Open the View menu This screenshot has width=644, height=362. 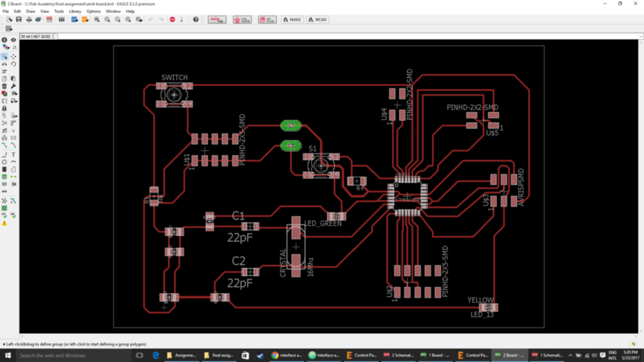tap(44, 11)
